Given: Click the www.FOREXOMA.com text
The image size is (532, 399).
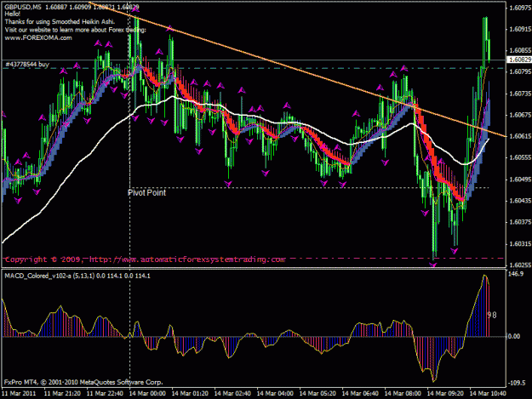Looking at the screenshot, I should click(x=38, y=38).
